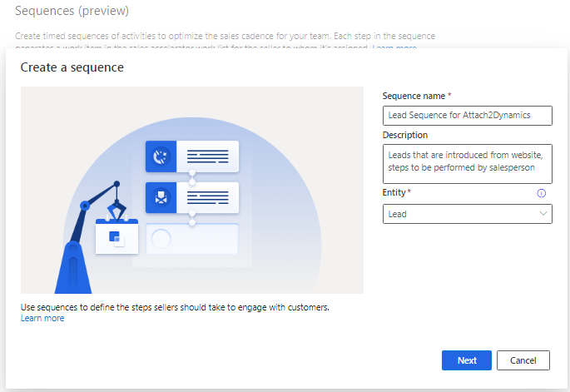
Task: Open the Lead entity combo box
Action: [468, 214]
